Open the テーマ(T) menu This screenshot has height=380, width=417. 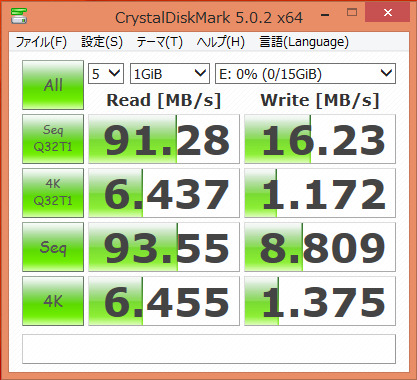coord(160,42)
